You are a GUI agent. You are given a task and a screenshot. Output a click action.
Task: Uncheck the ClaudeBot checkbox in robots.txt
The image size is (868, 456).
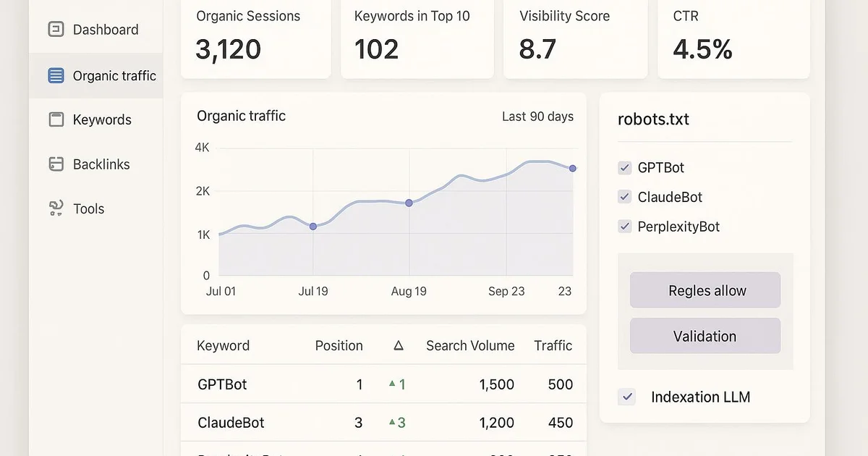point(625,197)
